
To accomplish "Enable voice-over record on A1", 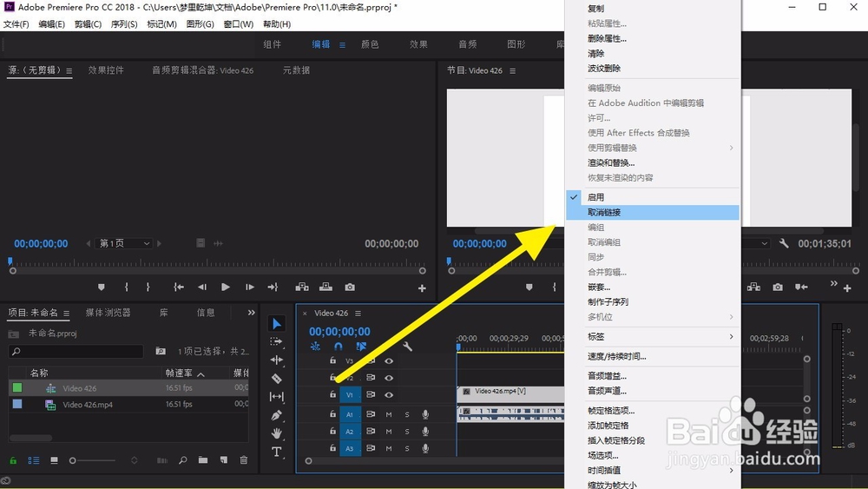I will coord(425,414).
